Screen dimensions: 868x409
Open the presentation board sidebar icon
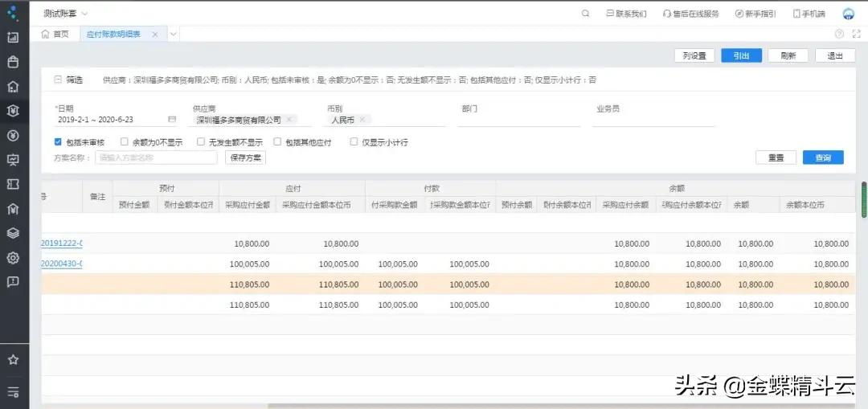(14, 160)
